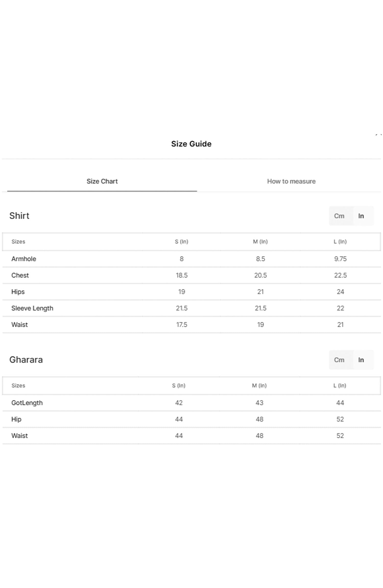Select the Size Chart tab

pos(102,181)
